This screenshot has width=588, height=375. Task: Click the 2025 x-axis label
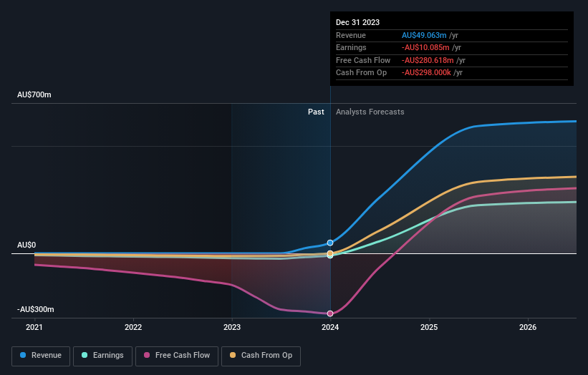(429, 328)
